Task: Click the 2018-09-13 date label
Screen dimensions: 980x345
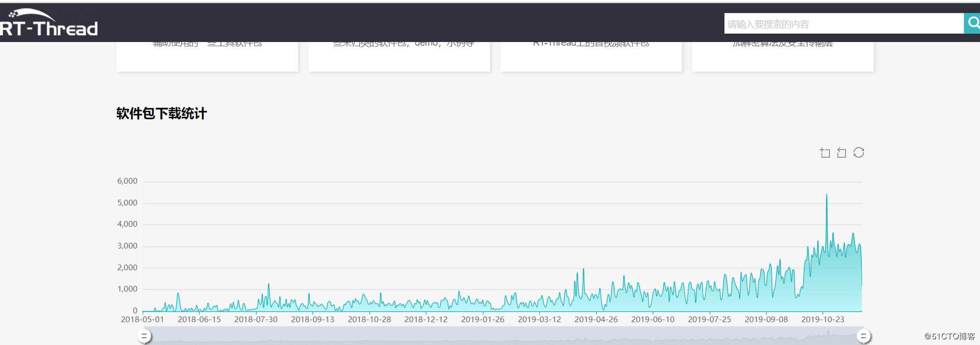Action: [313, 320]
